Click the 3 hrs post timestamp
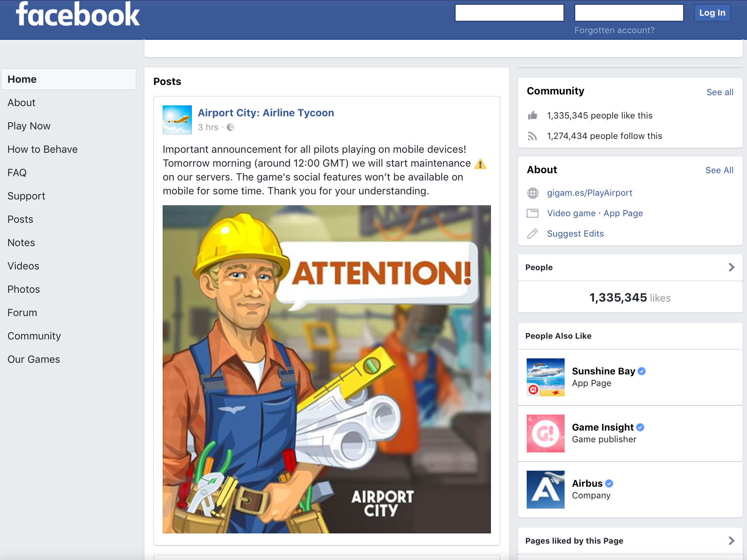 pos(208,127)
